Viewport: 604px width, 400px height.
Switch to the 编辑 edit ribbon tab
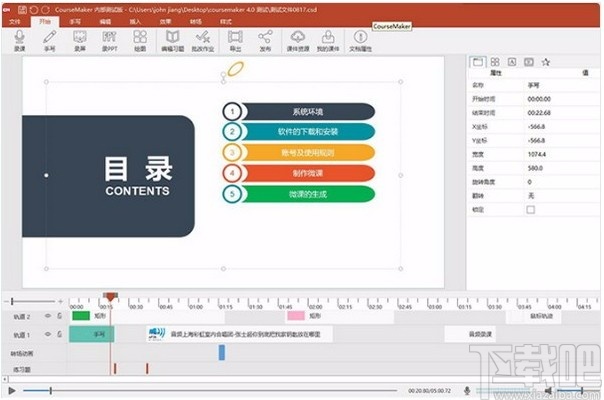point(105,22)
